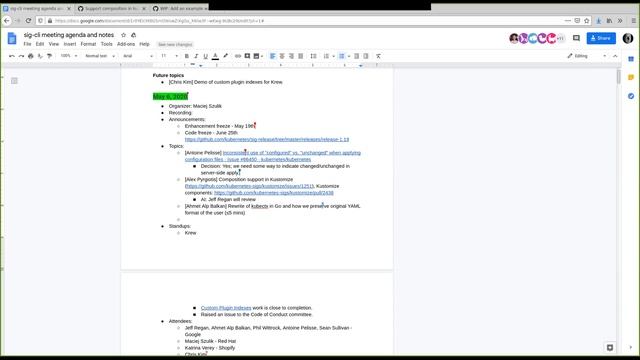
Task: Click the Google Docs home icon
Action: (12, 38)
